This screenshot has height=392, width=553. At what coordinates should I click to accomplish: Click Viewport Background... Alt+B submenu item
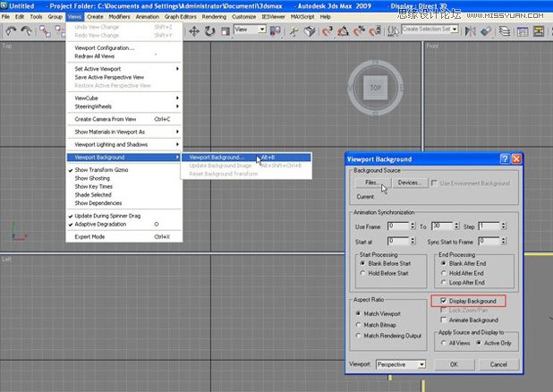pos(246,157)
